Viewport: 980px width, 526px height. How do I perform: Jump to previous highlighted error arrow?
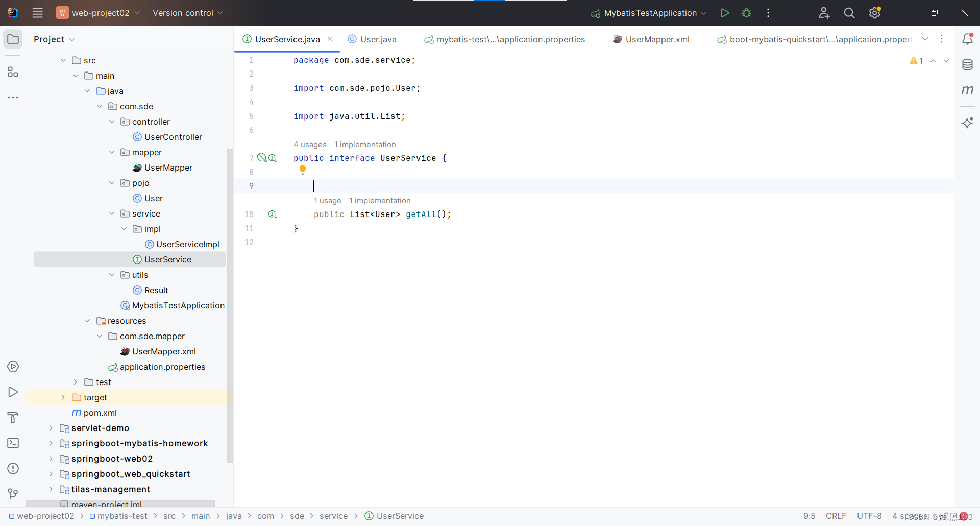click(x=933, y=61)
